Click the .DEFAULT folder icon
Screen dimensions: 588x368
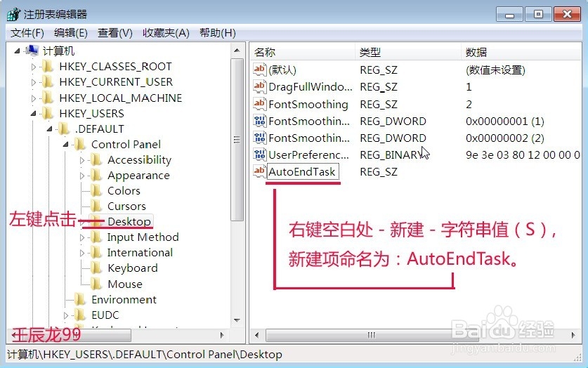pos(63,129)
